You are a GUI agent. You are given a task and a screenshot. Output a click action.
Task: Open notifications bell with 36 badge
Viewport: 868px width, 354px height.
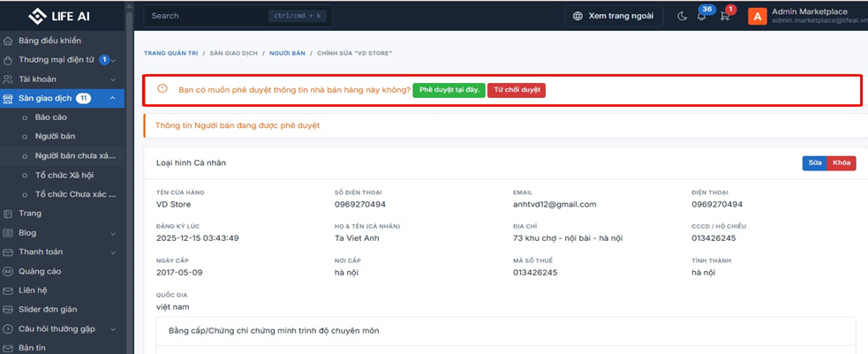click(702, 16)
